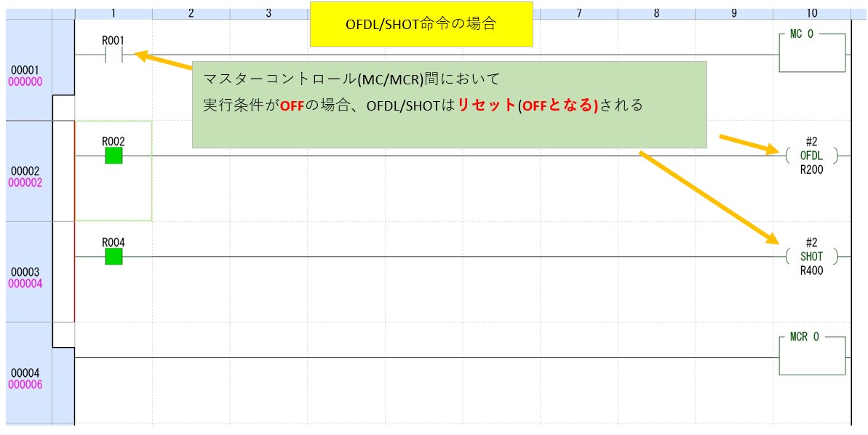Click the SHOT R400 output coil
Image resolution: width=868 pixels, height=435 pixels.
click(811, 256)
